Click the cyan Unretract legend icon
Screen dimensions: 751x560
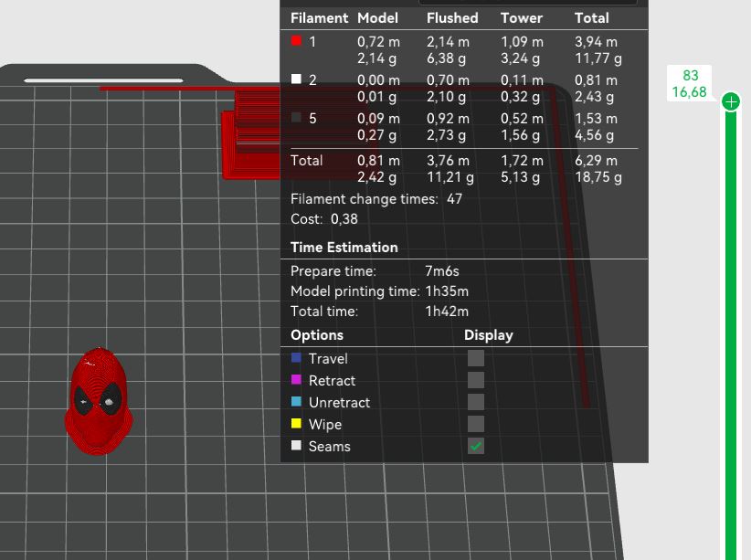click(297, 401)
